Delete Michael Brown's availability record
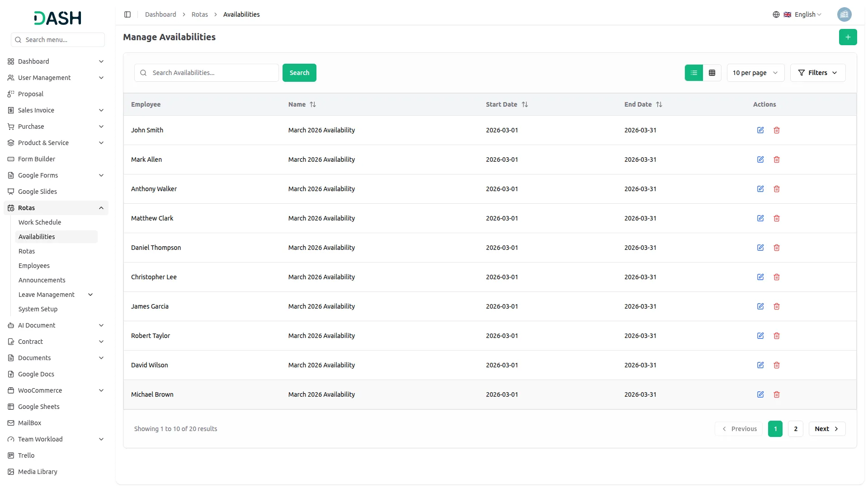868x488 pixels. point(777,394)
